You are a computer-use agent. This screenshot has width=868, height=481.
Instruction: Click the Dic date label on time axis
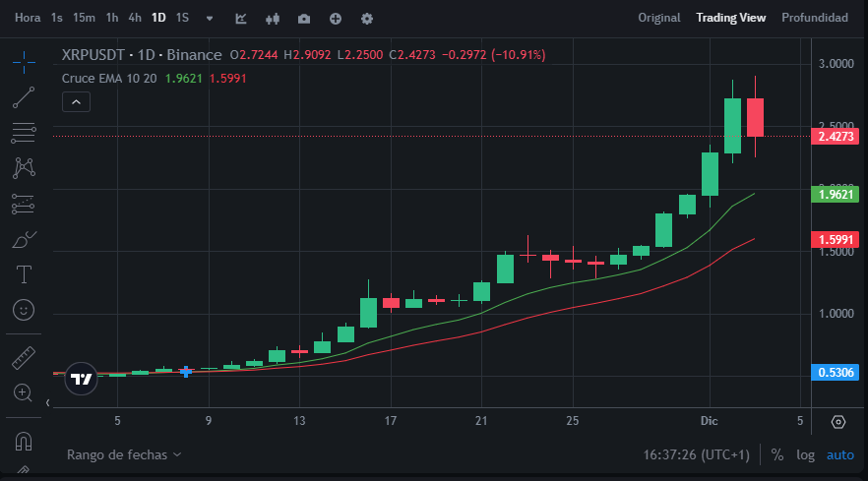point(710,421)
